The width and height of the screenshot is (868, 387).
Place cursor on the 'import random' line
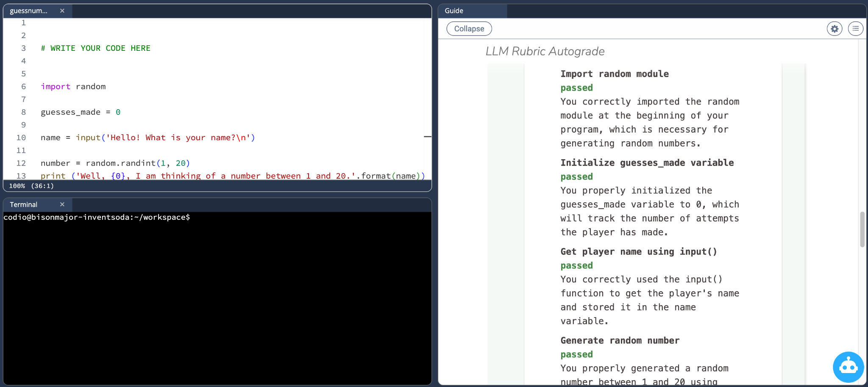coord(73,86)
